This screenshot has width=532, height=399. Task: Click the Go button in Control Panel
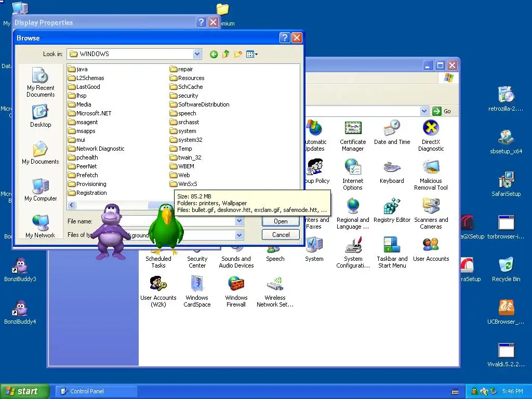click(x=442, y=111)
